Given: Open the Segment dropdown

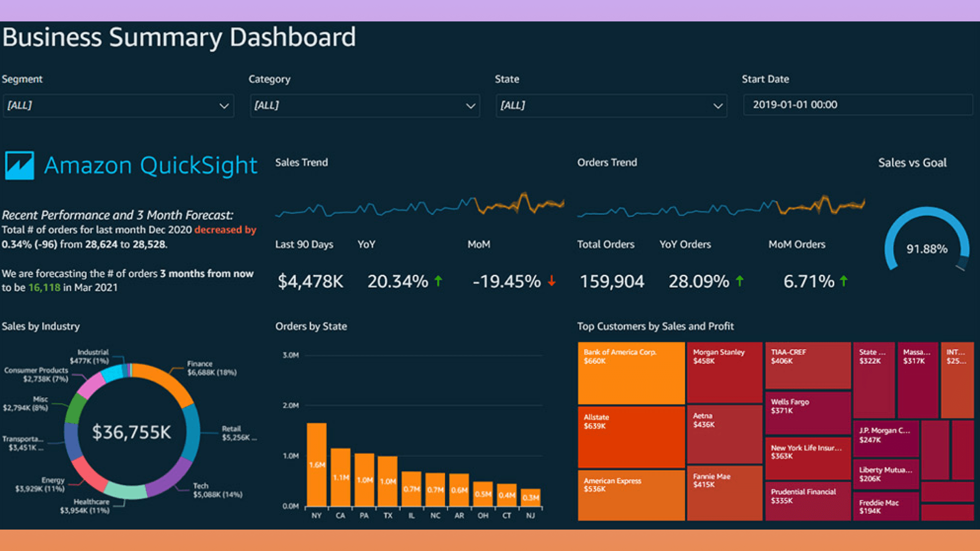Looking at the screenshot, I should 118,106.
